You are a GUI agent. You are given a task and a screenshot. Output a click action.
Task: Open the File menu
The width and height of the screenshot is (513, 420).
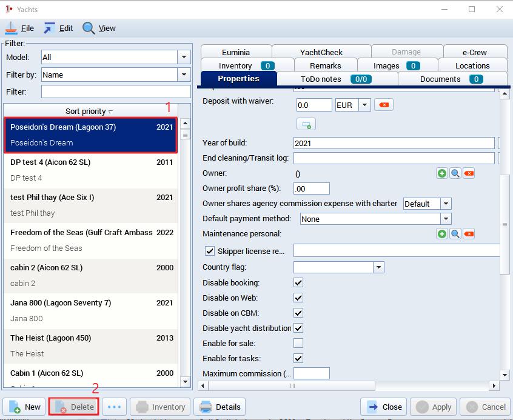tap(19, 28)
